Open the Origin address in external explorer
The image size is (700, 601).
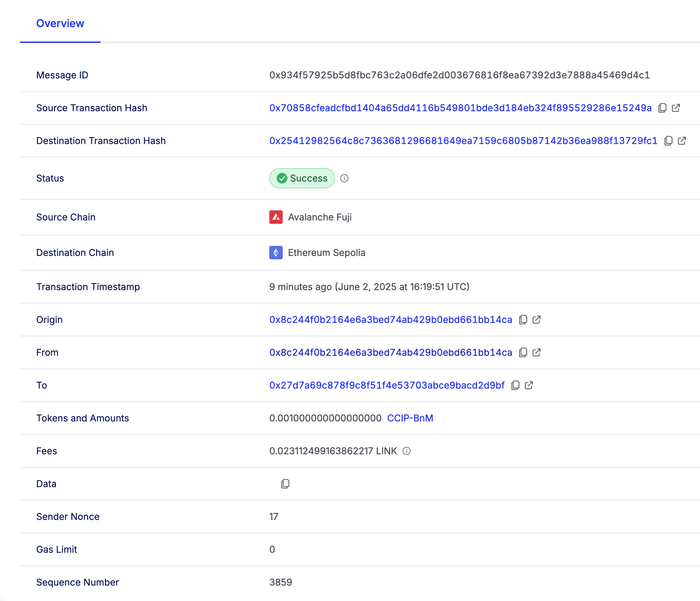click(537, 319)
